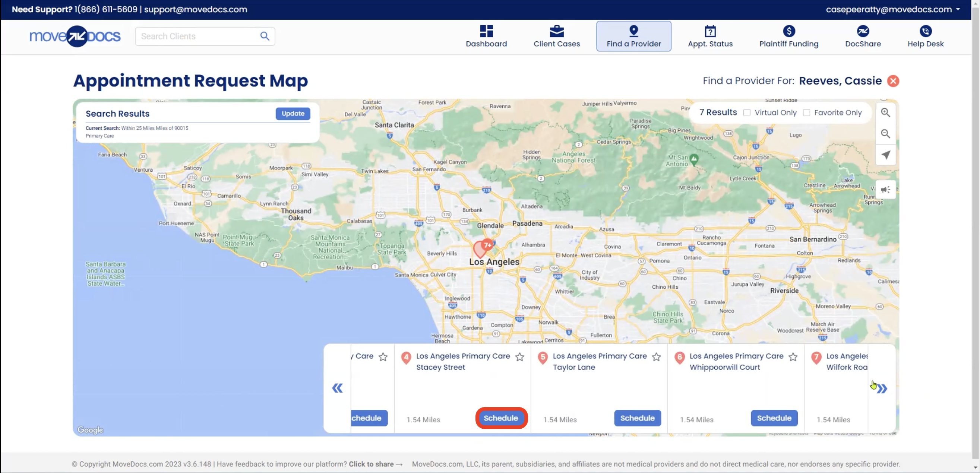This screenshot has width=980, height=473.
Task: Show next provider cards
Action: point(882,388)
